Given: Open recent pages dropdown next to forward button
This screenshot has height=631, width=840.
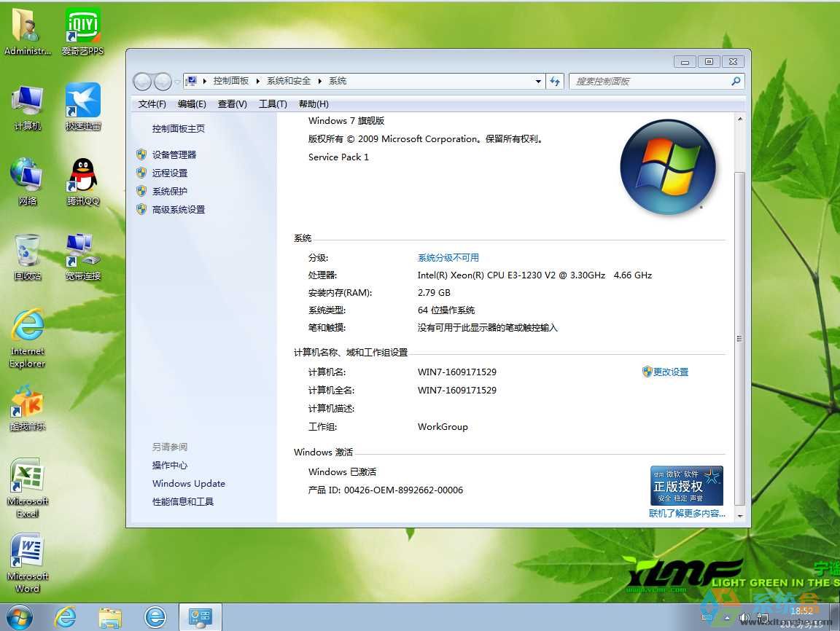Looking at the screenshot, I should point(177,82).
